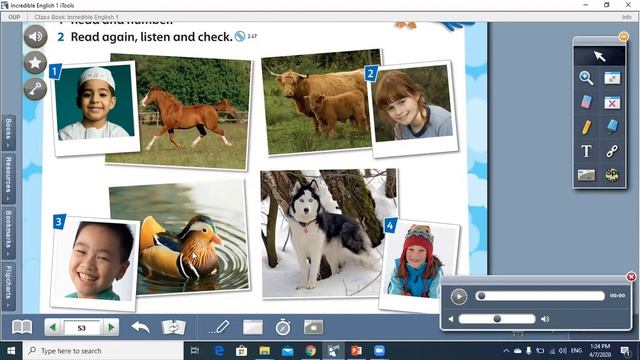Go to the next page with green right arrow
The height and width of the screenshot is (360, 640).
point(111,327)
